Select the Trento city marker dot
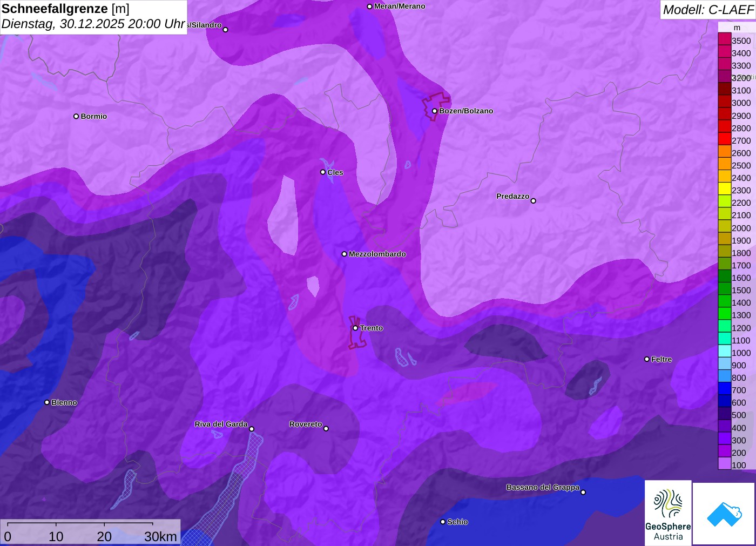This screenshot has height=546, width=756. [355, 328]
